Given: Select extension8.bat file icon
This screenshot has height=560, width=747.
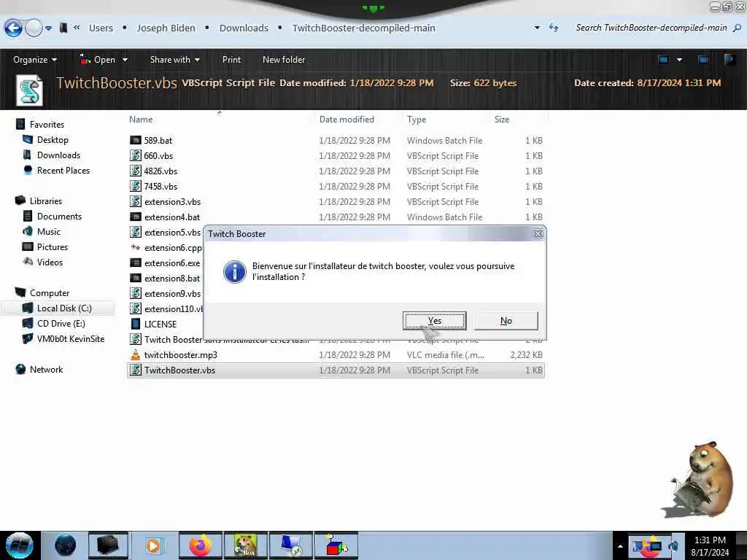Looking at the screenshot, I should [136, 278].
